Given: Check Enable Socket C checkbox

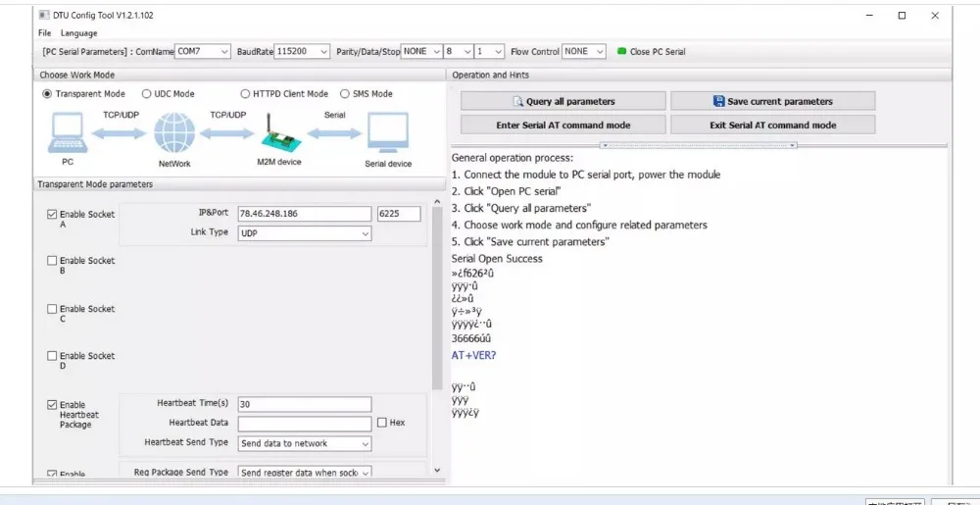Looking at the screenshot, I should (52, 309).
